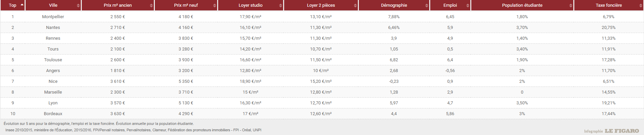Click sort arrows for Population étudiante

point(571,5)
